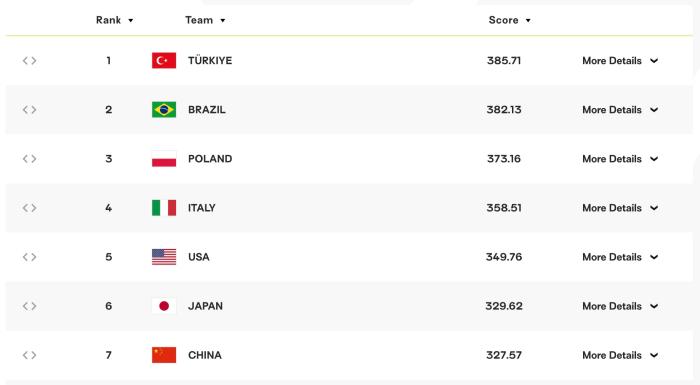The height and width of the screenshot is (385, 700).
Task: Expand More Details for China
Action: [x=620, y=355]
